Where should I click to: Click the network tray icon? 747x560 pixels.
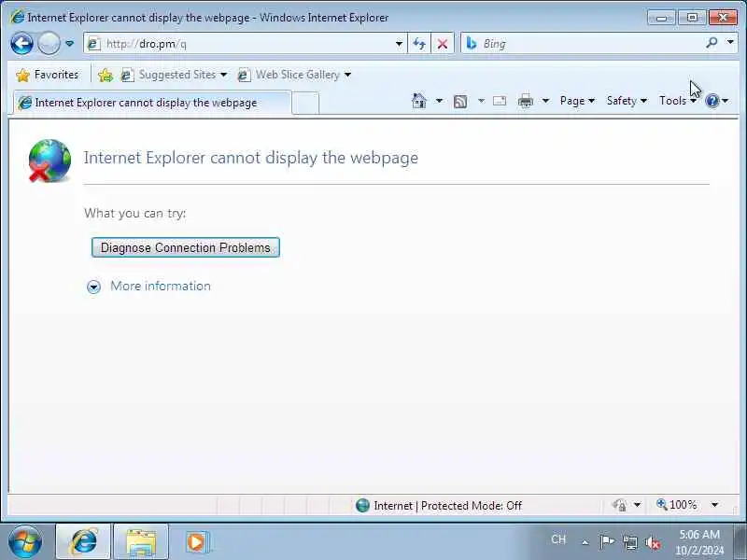pyautogui.click(x=629, y=542)
